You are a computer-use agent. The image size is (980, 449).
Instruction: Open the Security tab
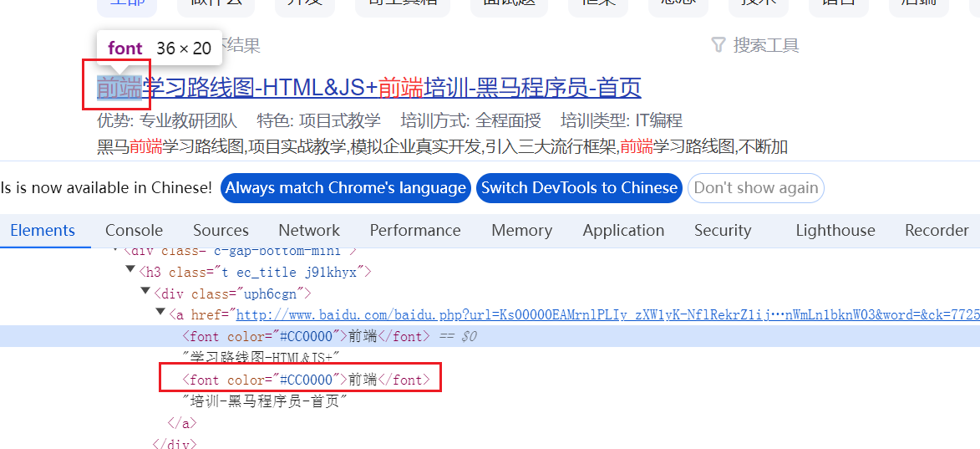(723, 231)
